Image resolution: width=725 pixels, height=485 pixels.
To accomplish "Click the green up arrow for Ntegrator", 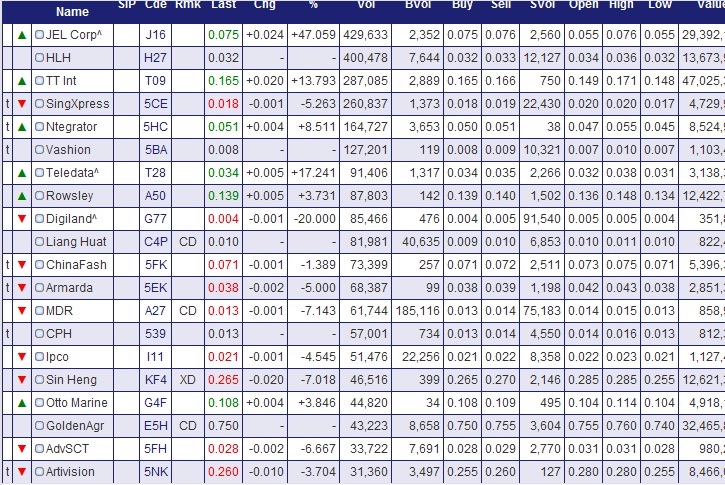I will coord(22,127).
